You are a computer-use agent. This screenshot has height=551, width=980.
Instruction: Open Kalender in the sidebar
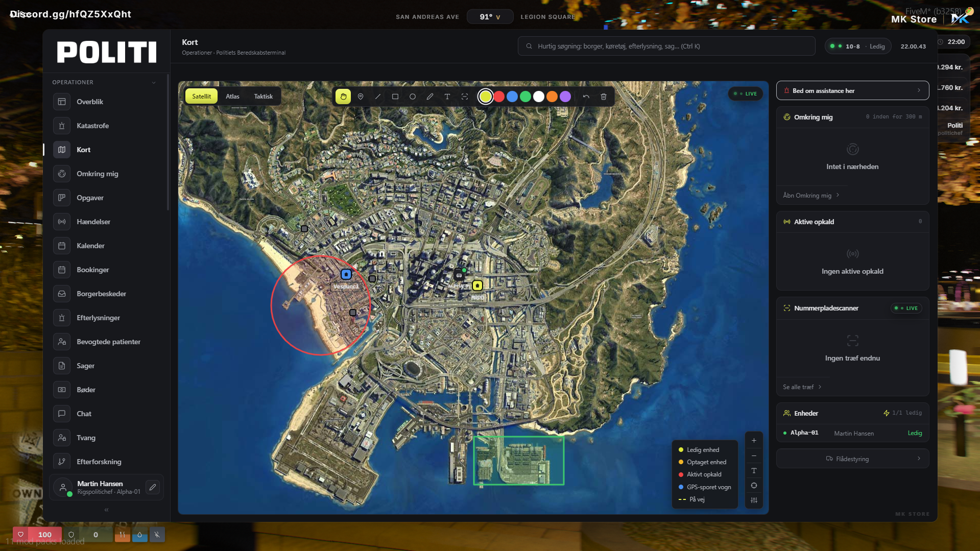click(105, 246)
